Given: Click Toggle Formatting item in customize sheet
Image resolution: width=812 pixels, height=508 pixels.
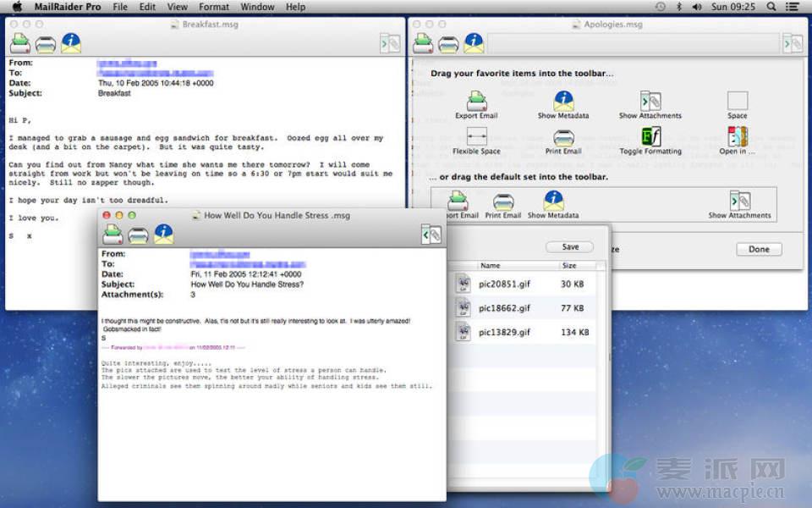Looking at the screenshot, I should click(x=650, y=137).
